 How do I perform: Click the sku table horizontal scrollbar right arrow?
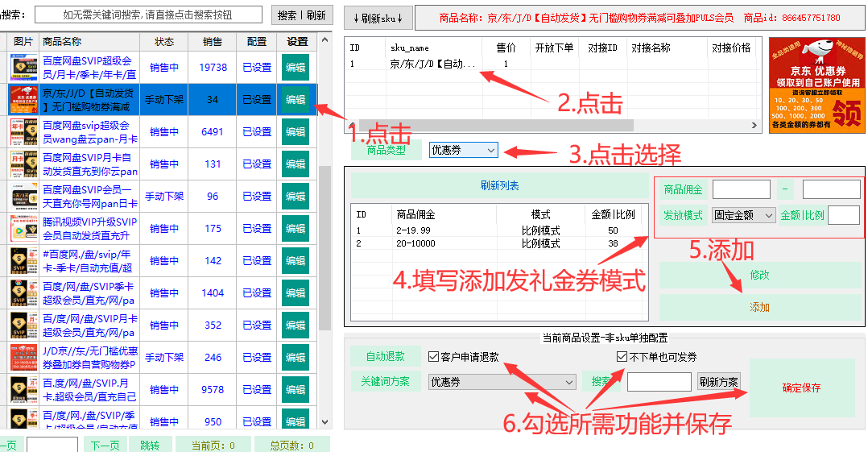click(754, 125)
